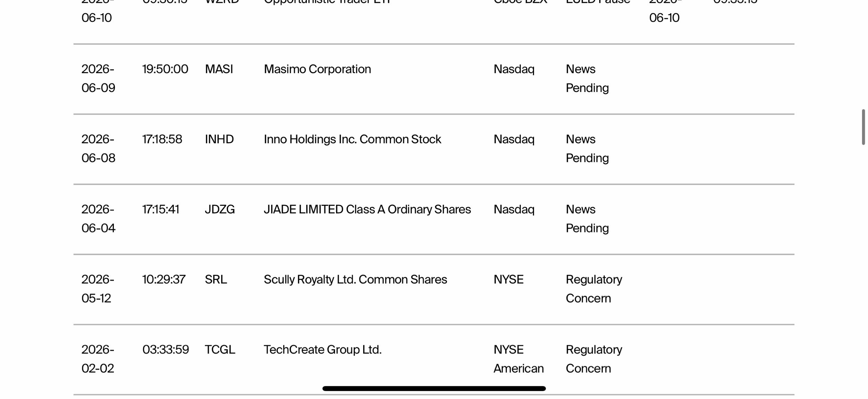Click the 2026-06-10 resumption date
Image resolution: width=868 pixels, height=399 pixels.
click(664, 11)
